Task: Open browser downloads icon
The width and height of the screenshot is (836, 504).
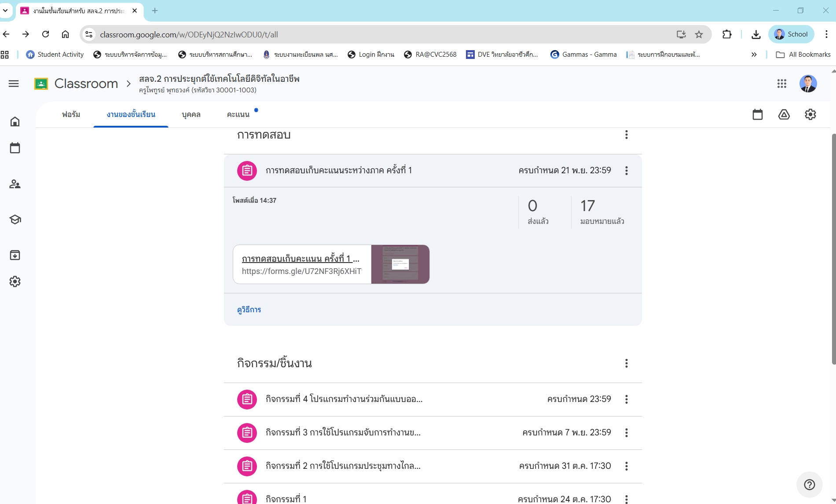Action: click(x=756, y=34)
